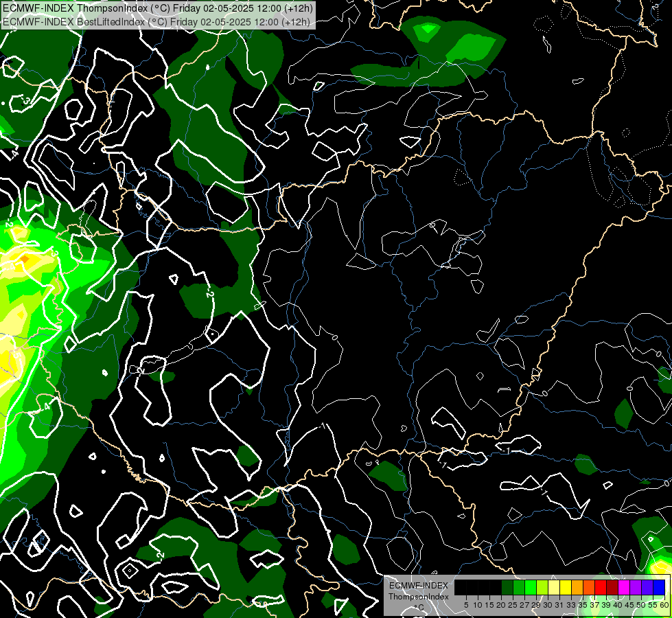This screenshot has width=672, height=618.
Task: Select the orange-red 35–37 legend swatch
Action: (x=589, y=587)
